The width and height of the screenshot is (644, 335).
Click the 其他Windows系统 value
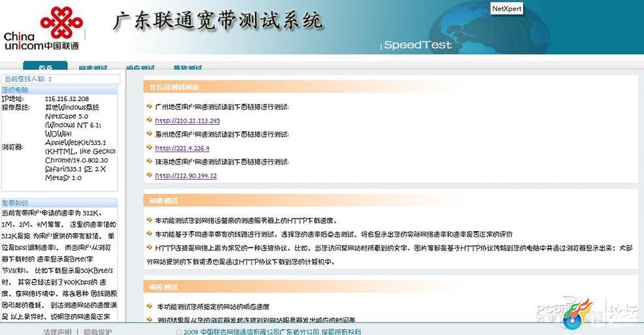tap(72, 108)
